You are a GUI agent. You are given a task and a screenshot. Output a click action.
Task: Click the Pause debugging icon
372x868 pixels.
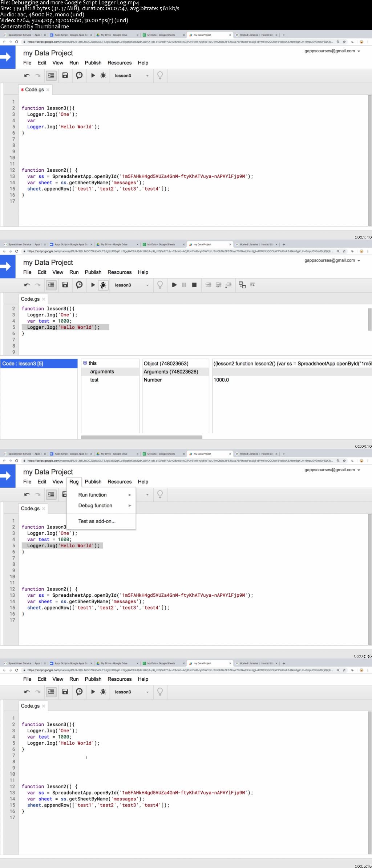(184, 285)
